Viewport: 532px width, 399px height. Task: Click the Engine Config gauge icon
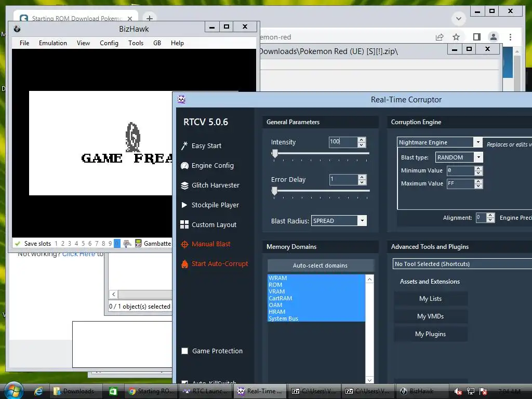(x=184, y=166)
